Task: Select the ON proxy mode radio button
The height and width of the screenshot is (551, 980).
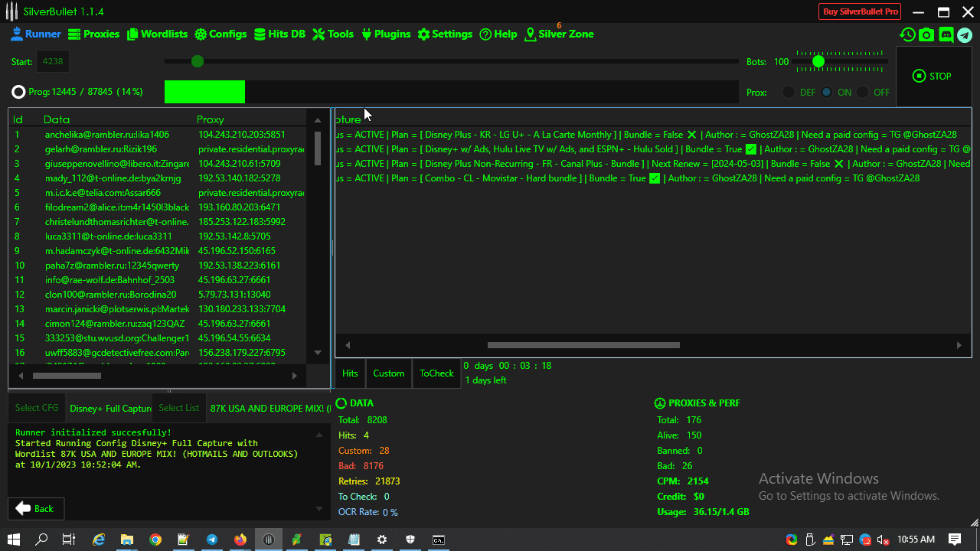Action: pos(827,93)
